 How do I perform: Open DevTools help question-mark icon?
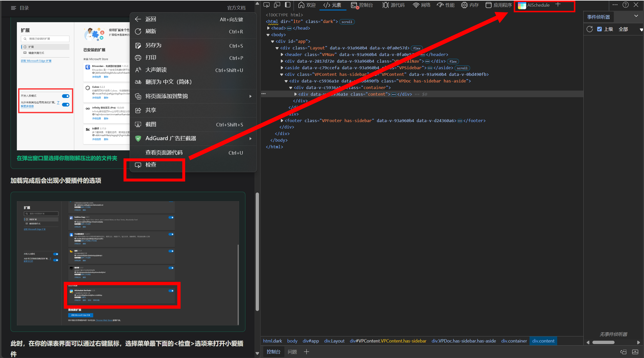626,5
